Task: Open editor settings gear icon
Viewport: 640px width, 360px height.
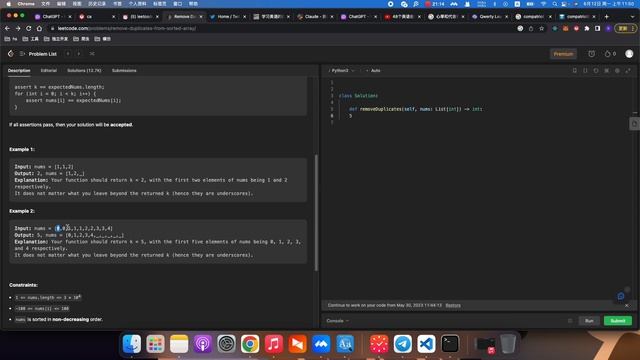Action: (x=617, y=71)
